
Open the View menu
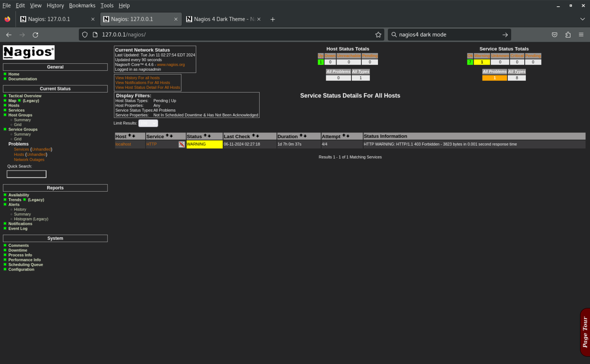click(36, 5)
